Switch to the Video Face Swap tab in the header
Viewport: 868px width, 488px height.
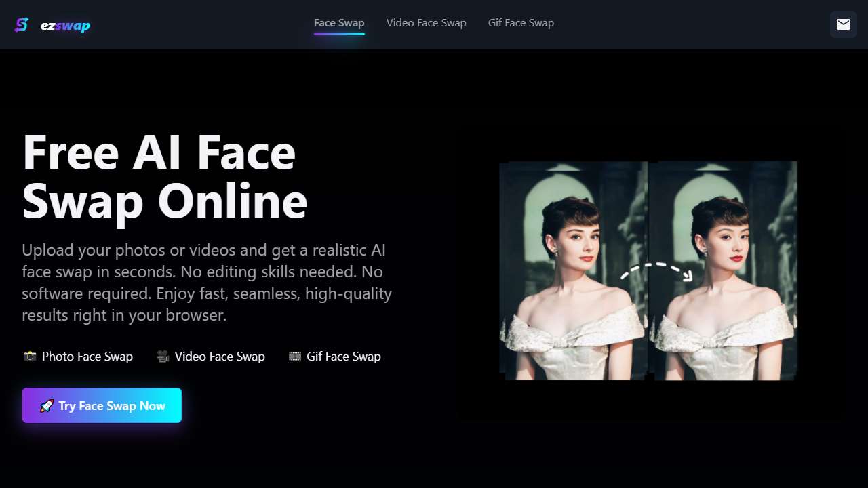point(426,23)
